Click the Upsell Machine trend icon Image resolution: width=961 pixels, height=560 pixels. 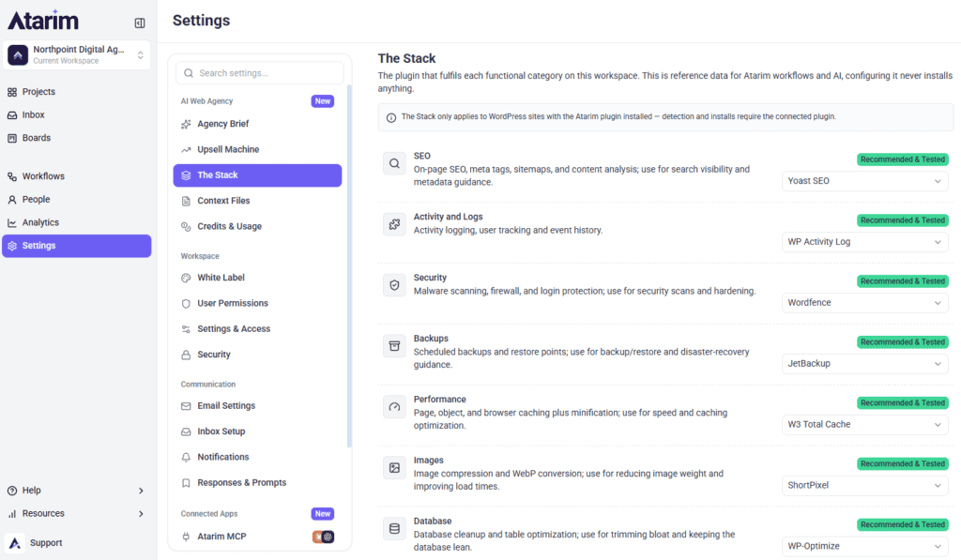click(186, 149)
